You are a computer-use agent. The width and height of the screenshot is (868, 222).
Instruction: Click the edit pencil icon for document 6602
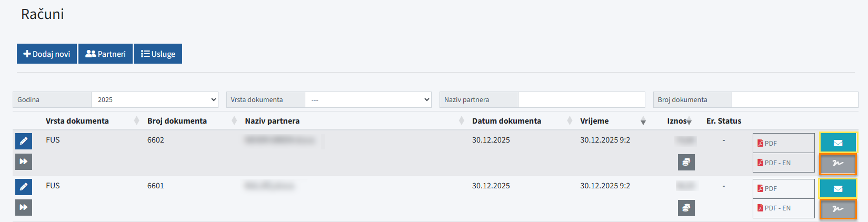[24, 141]
